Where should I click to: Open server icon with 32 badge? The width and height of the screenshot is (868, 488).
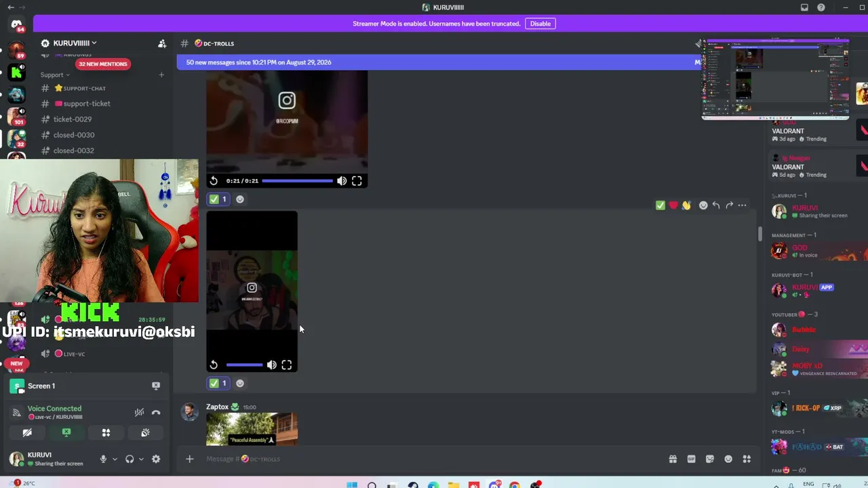point(16,138)
